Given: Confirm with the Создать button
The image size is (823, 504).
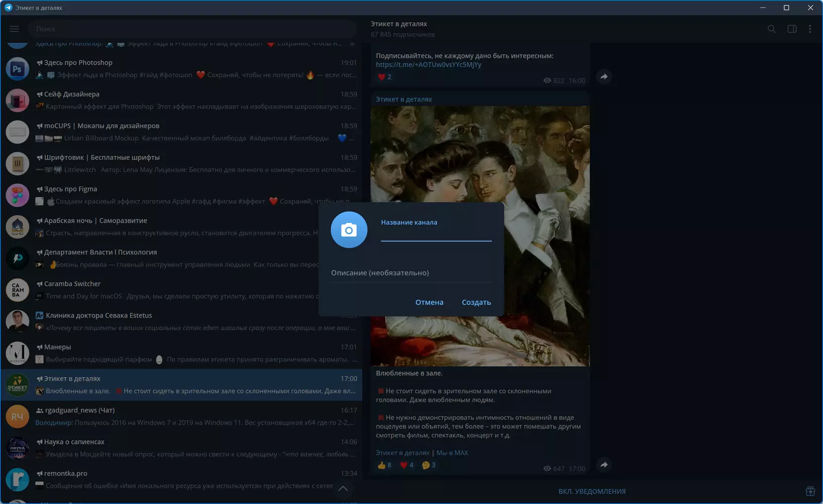Looking at the screenshot, I should point(476,302).
